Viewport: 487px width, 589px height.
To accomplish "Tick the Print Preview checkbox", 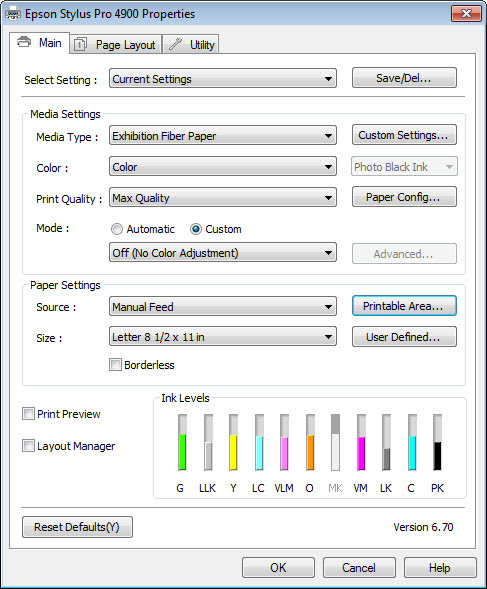I will (29, 414).
